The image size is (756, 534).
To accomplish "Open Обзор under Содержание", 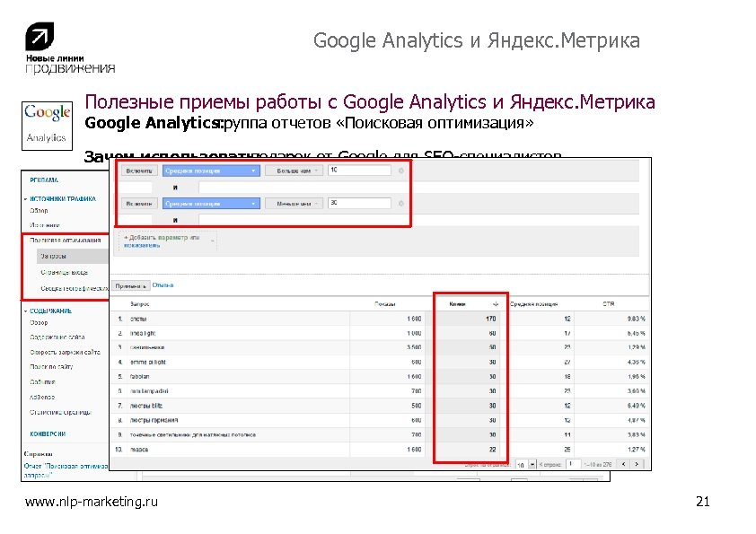I will tap(39, 322).
